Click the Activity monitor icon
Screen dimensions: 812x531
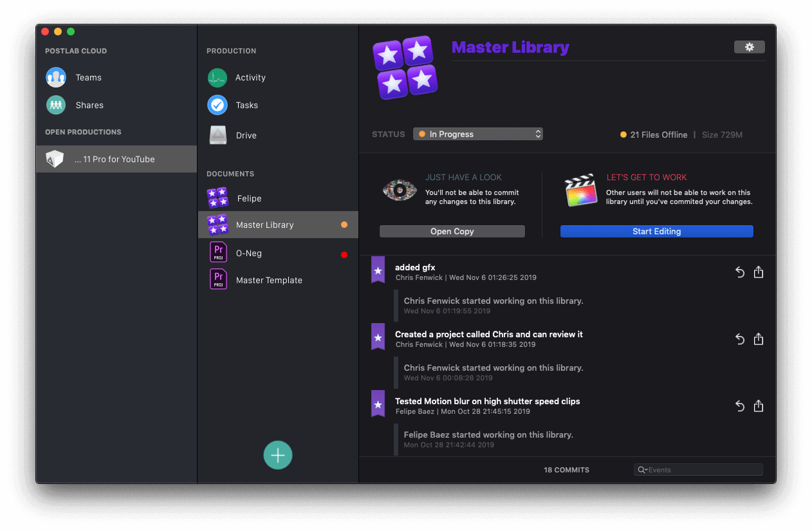[x=217, y=77]
